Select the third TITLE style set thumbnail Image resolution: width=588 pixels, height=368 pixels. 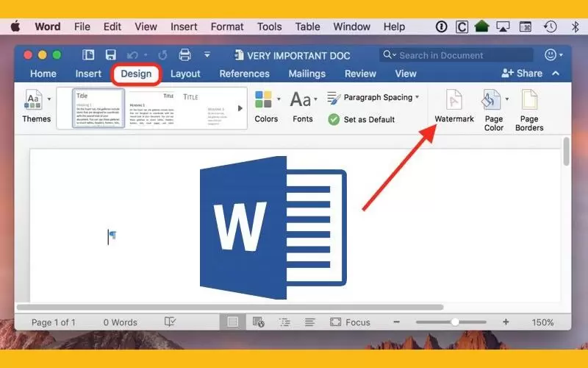tap(207, 108)
